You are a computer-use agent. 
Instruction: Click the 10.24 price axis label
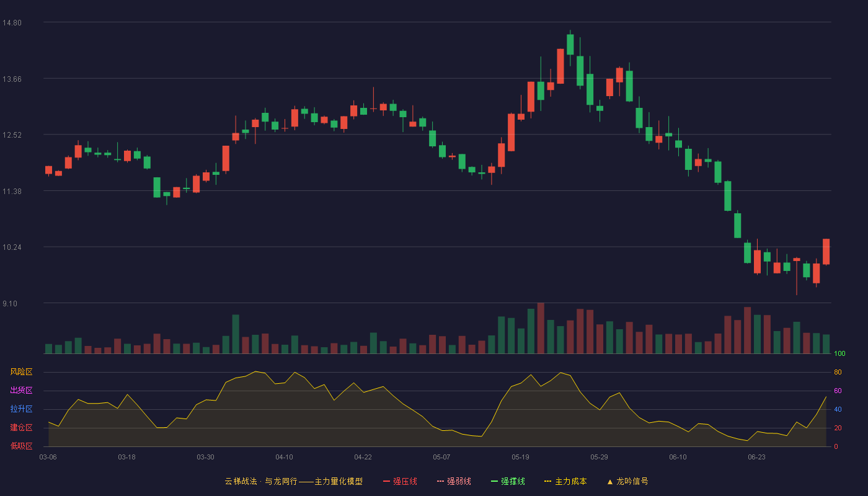(12, 247)
